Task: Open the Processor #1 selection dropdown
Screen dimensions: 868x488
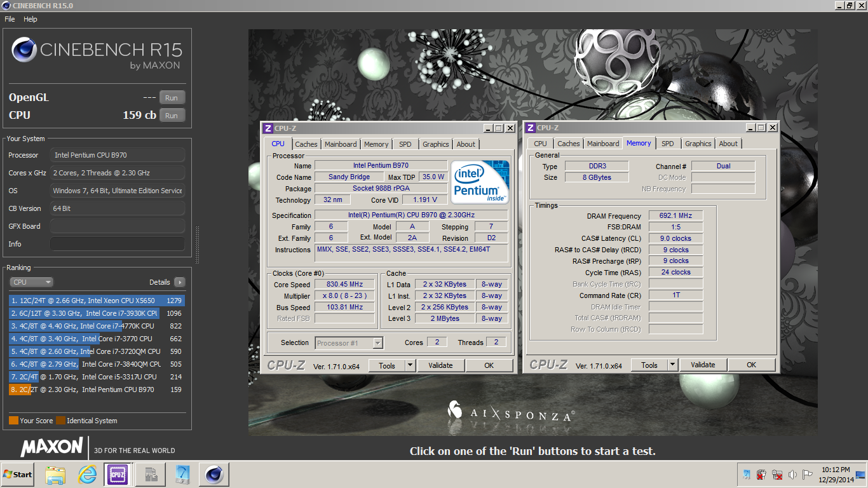Action: (349, 343)
